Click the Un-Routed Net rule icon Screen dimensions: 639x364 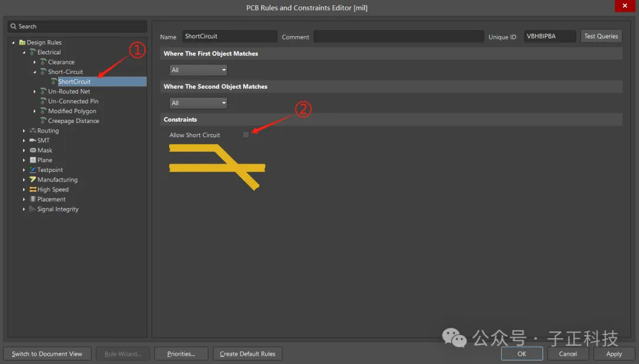(43, 91)
